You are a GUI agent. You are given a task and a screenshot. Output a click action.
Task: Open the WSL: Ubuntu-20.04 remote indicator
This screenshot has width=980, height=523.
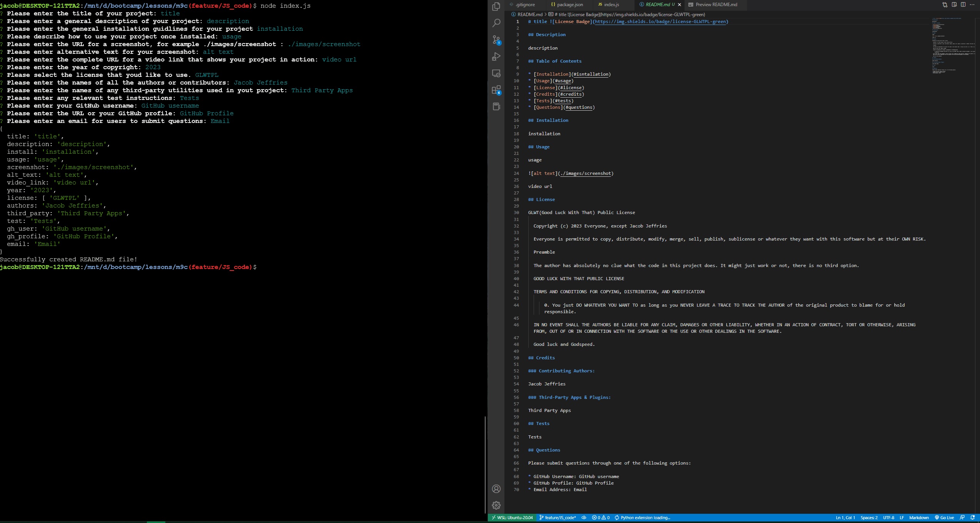click(512, 518)
